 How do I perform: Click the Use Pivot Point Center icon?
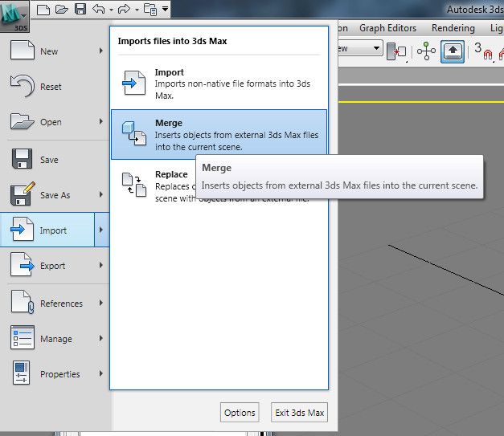(396, 51)
